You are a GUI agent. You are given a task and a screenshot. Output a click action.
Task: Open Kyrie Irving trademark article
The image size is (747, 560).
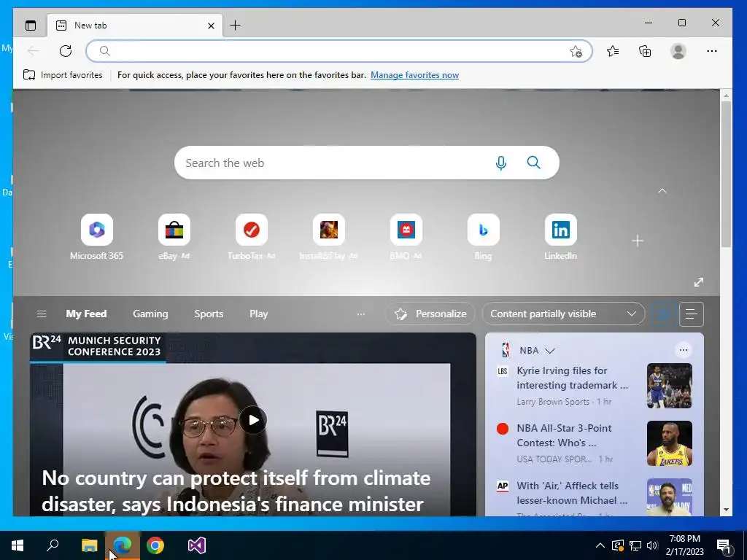click(572, 378)
